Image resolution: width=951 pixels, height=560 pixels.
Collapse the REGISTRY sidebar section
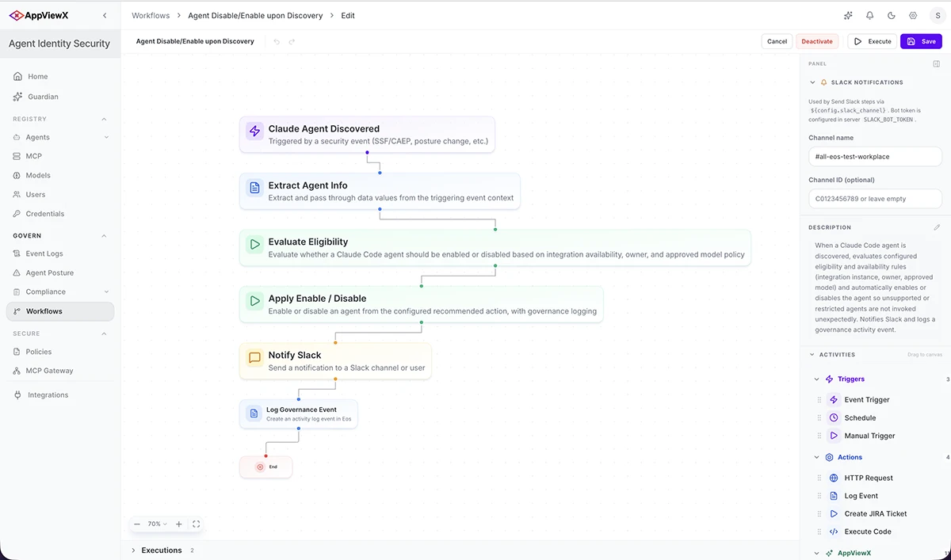click(104, 119)
